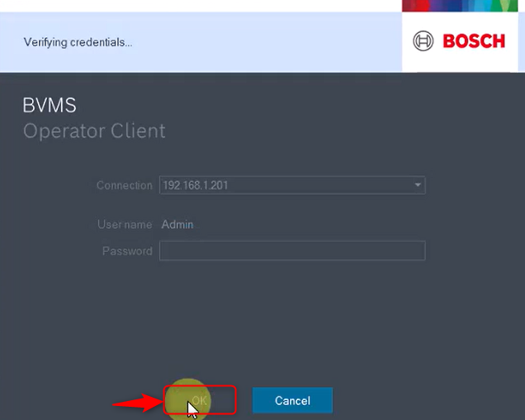Click the Cancel button
Image resolution: width=525 pixels, height=420 pixels.
point(292,400)
